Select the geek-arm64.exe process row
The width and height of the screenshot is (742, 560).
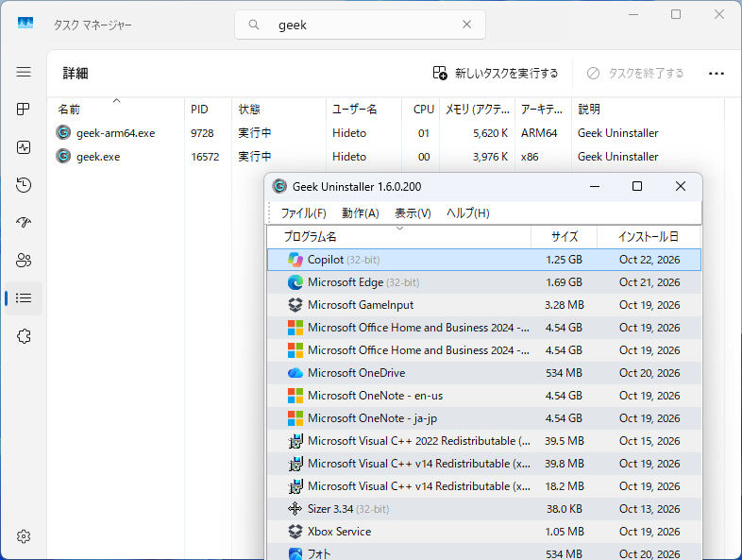click(x=387, y=133)
